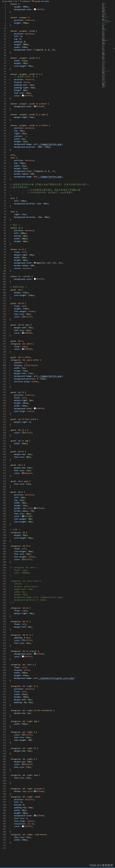This screenshot has width=115, height=868.
Task: Open the stx-pc-client breadcrumb folder
Action: [7, 1]
